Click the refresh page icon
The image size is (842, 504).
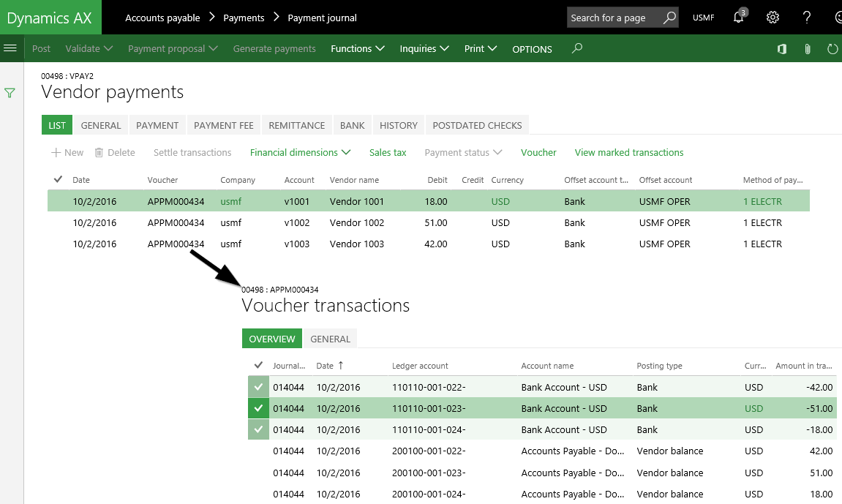click(832, 49)
